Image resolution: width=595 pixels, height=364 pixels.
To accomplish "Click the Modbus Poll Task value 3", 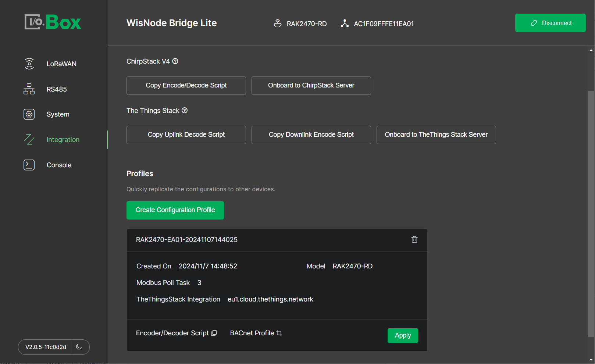I will pyautogui.click(x=199, y=283).
